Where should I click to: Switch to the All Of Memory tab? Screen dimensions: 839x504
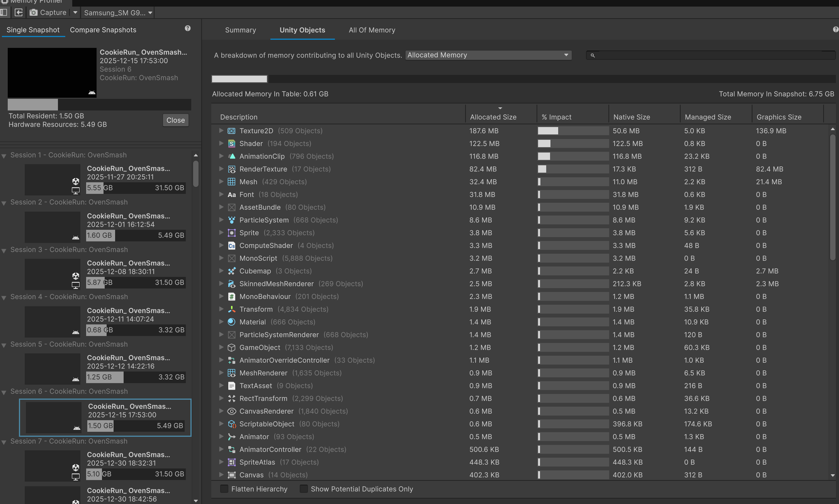(372, 30)
